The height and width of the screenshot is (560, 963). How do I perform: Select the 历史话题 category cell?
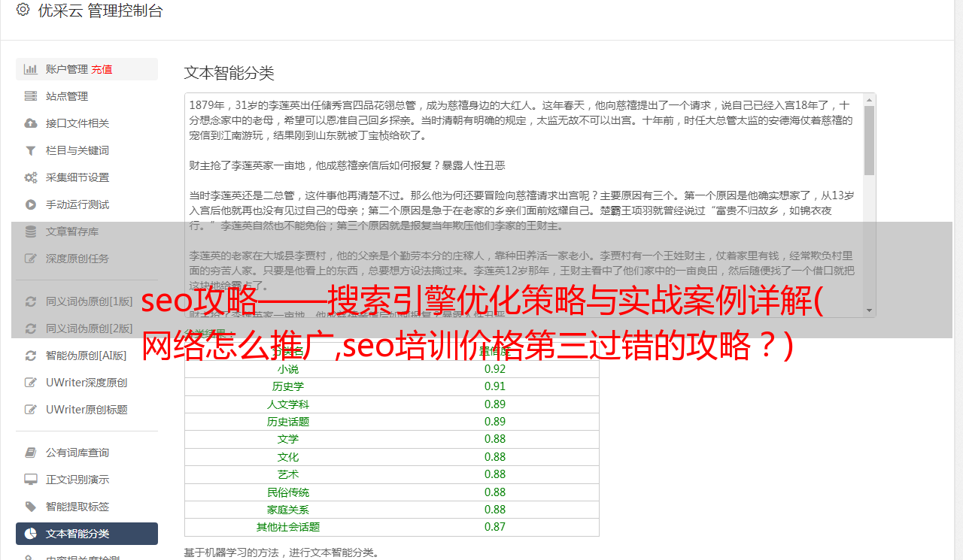[x=288, y=422]
